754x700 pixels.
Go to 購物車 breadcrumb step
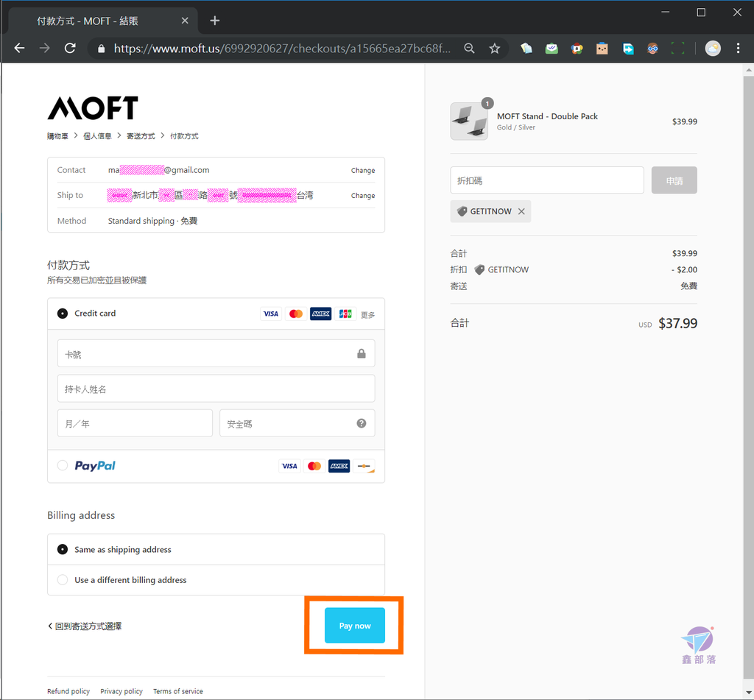coord(57,136)
